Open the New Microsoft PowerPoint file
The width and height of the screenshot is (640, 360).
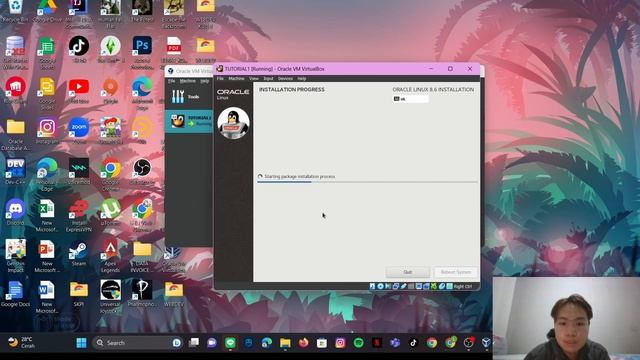(x=47, y=256)
